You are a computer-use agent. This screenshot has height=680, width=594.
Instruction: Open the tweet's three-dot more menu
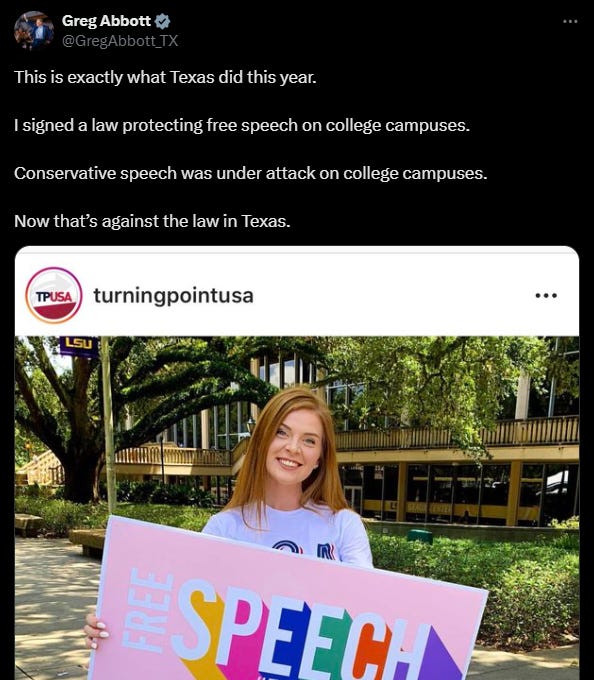(x=570, y=21)
